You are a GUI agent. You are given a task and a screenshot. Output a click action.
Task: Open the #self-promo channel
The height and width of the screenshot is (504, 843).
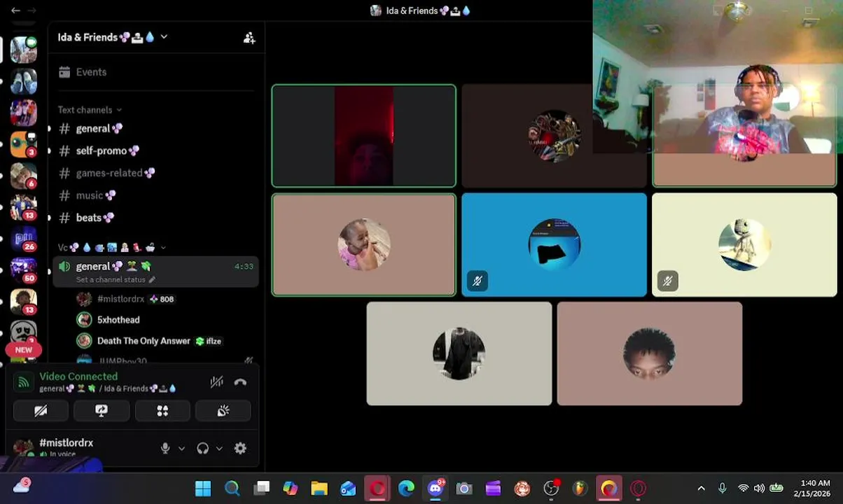[x=155, y=150]
